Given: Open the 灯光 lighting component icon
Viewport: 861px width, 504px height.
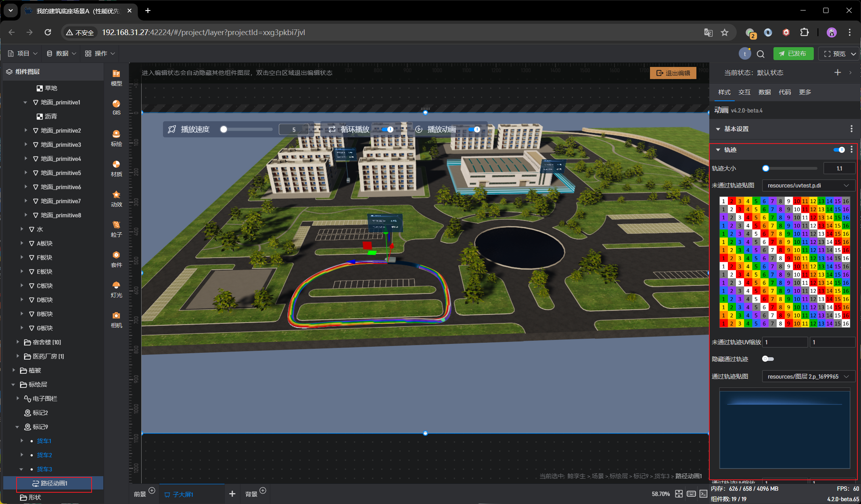Looking at the screenshot, I should [116, 289].
